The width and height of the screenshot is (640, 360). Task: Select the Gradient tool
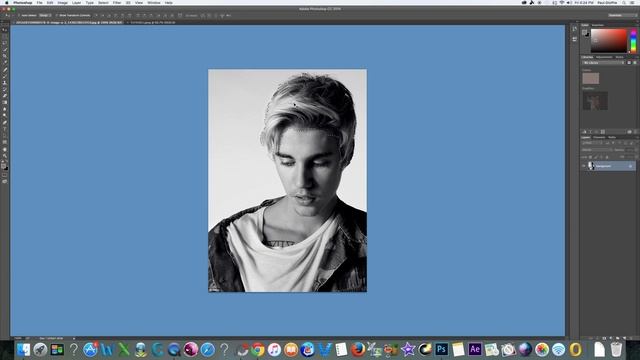point(5,102)
